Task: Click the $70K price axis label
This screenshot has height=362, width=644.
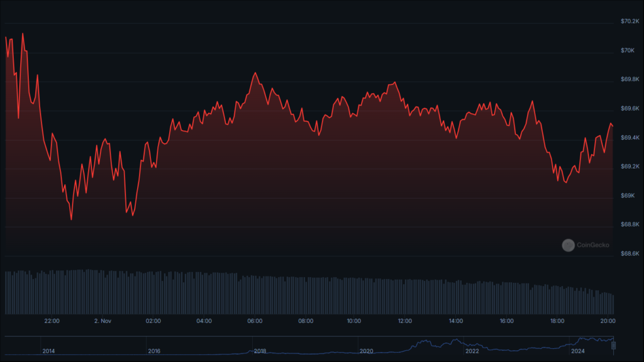Action: (x=628, y=50)
